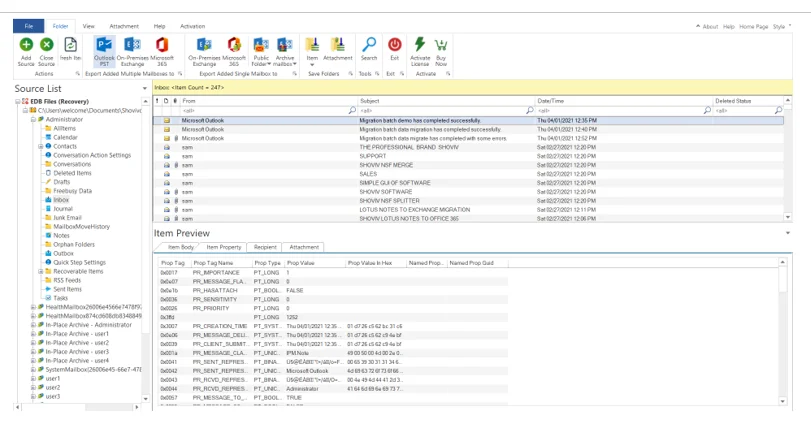
Task: Click the From filter field
Action: 268,111
